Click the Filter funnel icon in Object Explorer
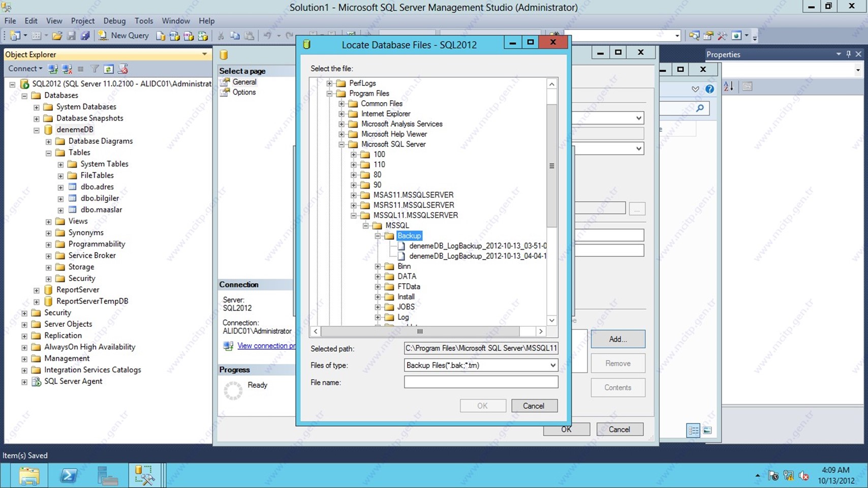Viewport: 868px width, 488px height. (x=95, y=69)
